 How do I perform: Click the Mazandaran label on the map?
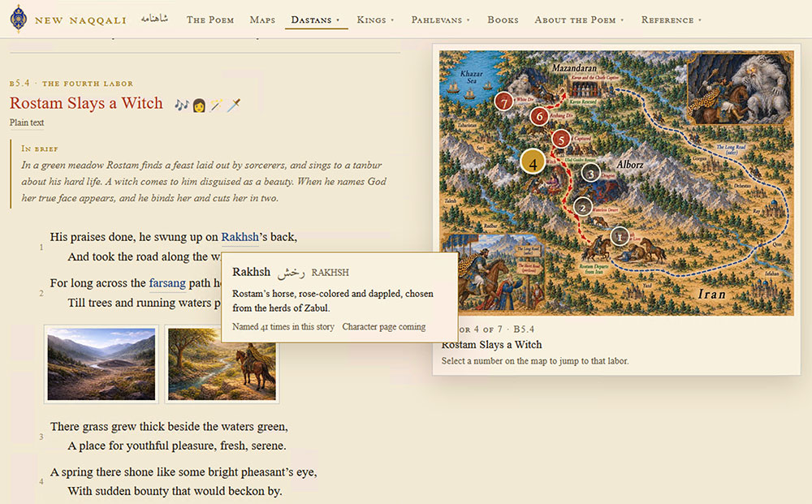click(574, 68)
